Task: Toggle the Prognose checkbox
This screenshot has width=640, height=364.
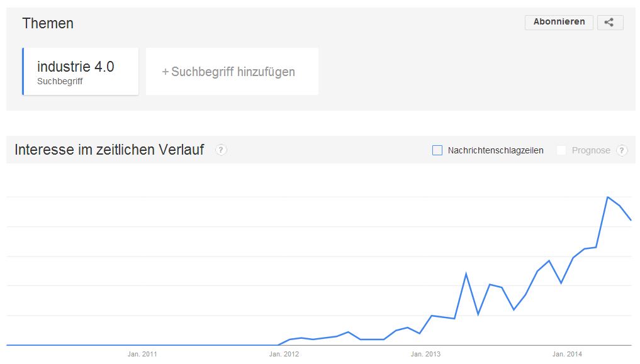Action: click(561, 150)
